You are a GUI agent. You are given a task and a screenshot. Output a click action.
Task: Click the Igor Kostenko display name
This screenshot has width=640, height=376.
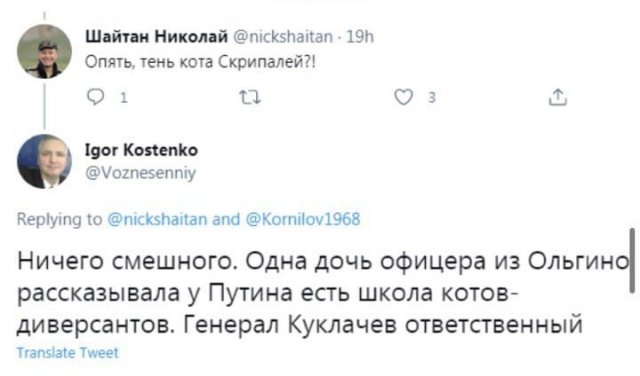(x=141, y=150)
